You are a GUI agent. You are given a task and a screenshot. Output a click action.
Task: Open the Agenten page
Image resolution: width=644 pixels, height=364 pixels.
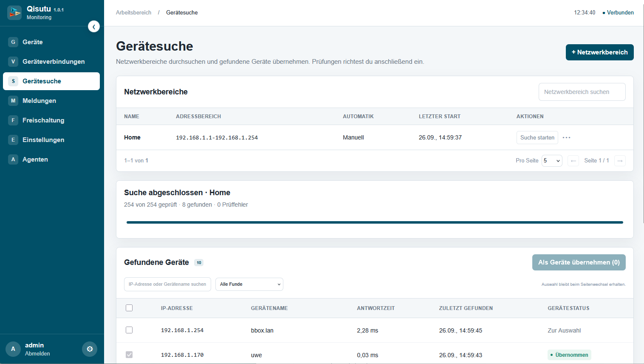pos(51,159)
